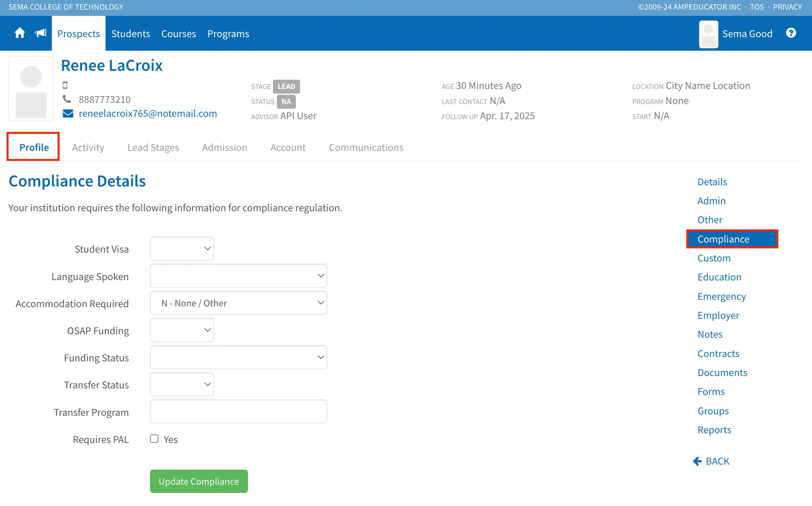Open the Details sidebar link
812x506 pixels.
pyautogui.click(x=712, y=182)
